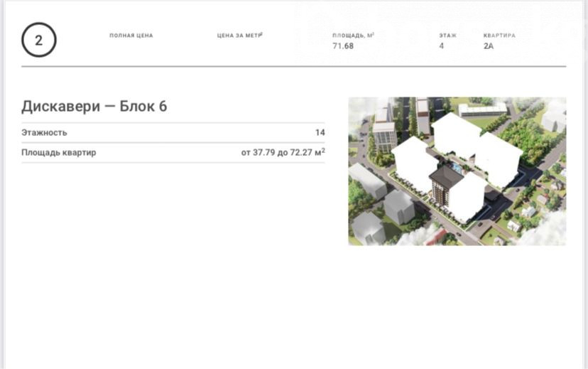
Task: Click the circled number 2 badge
Action: tap(38, 41)
